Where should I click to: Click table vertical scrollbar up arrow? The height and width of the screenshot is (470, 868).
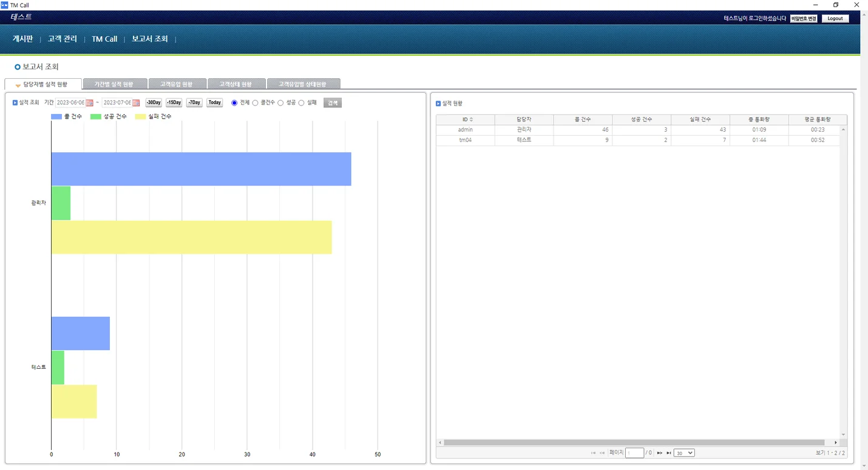843,129
